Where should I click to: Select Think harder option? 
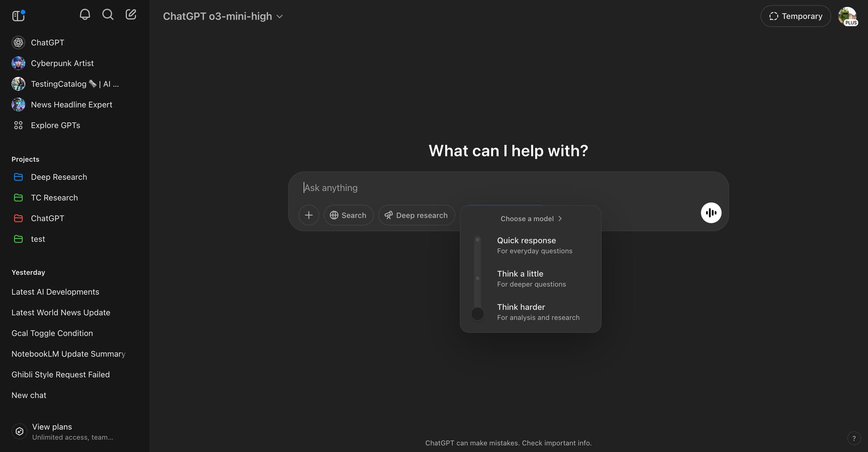click(538, 312)
